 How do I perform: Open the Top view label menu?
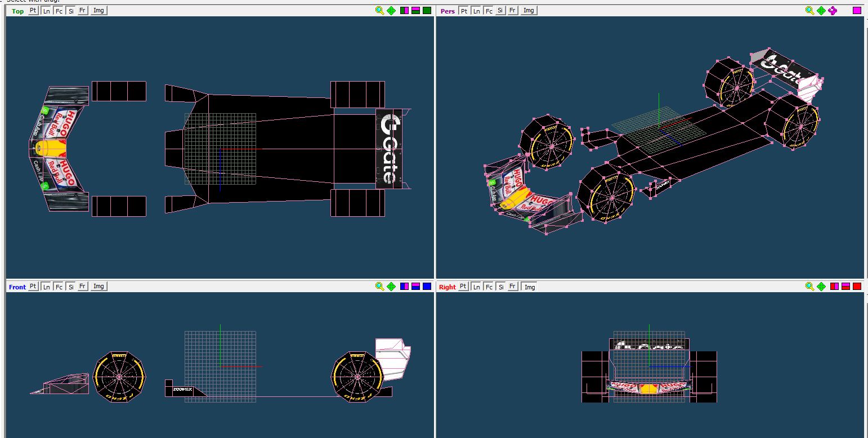[18, 11]
